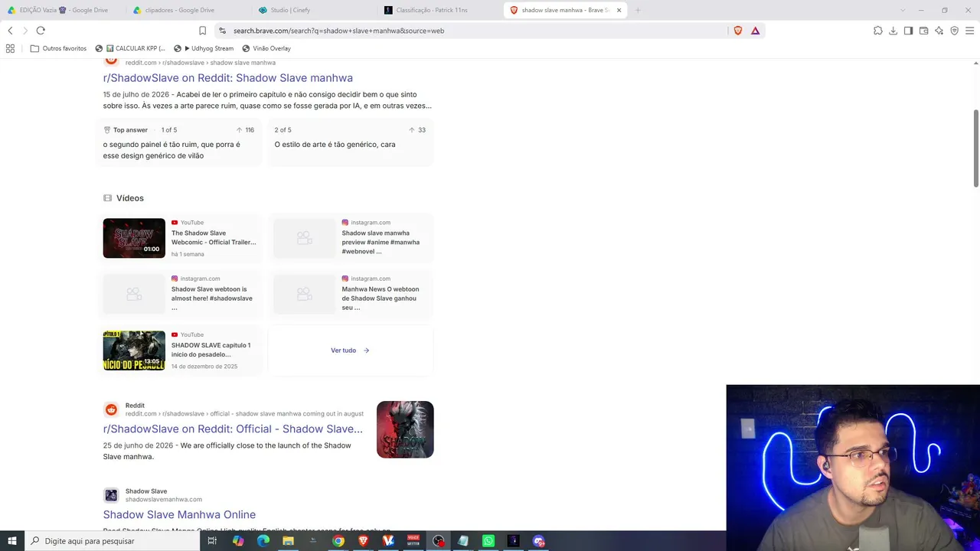Screen dimensions: 980x551
Task: Open Instagram video Shadow Slave webtoon is almost here
Action: (180, 294)
